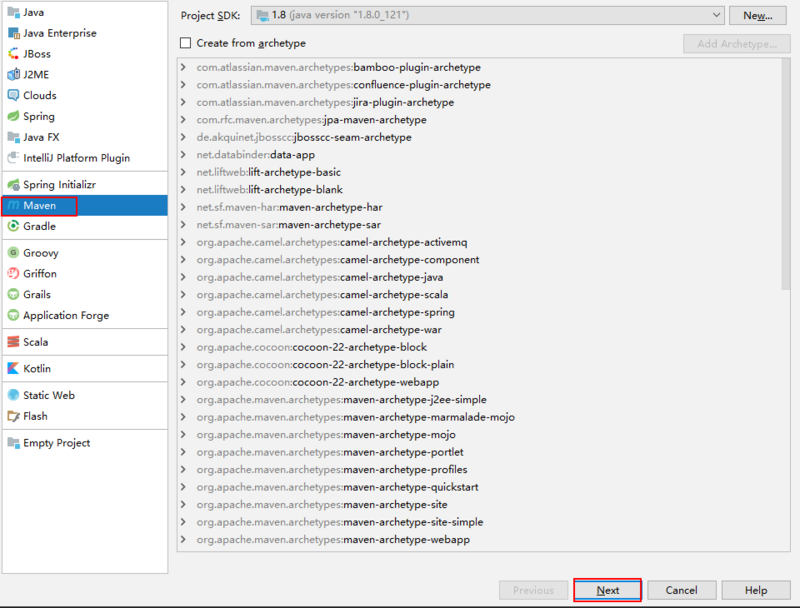Click New... SDK button
Viewport: 800px width, 608px height.
tap(758, 15)
